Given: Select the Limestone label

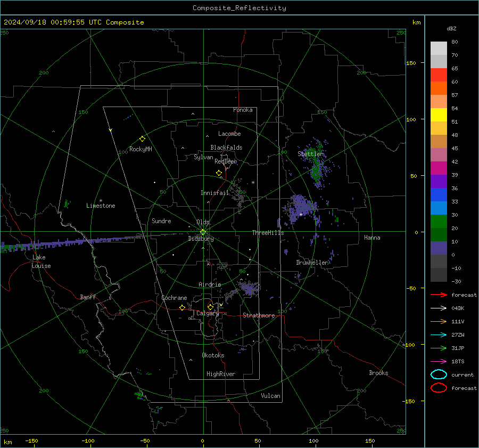Looking at the screenshot, I should [x=101, y=206].
